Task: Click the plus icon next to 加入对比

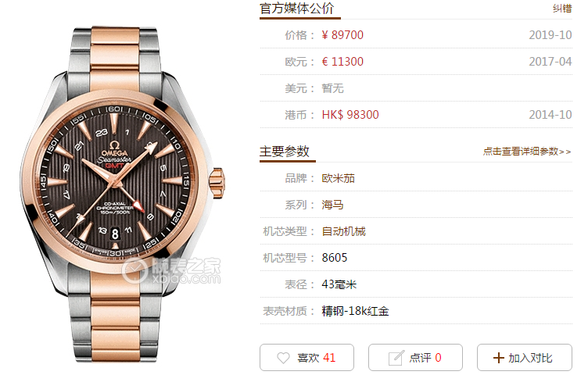Action: coord(498,358)
